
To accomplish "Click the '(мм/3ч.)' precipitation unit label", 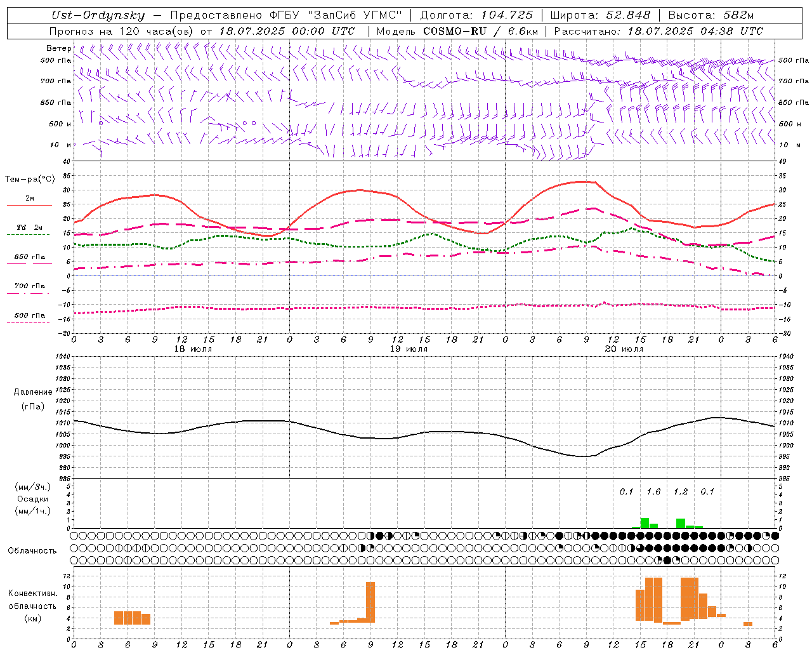I will 33,487.
